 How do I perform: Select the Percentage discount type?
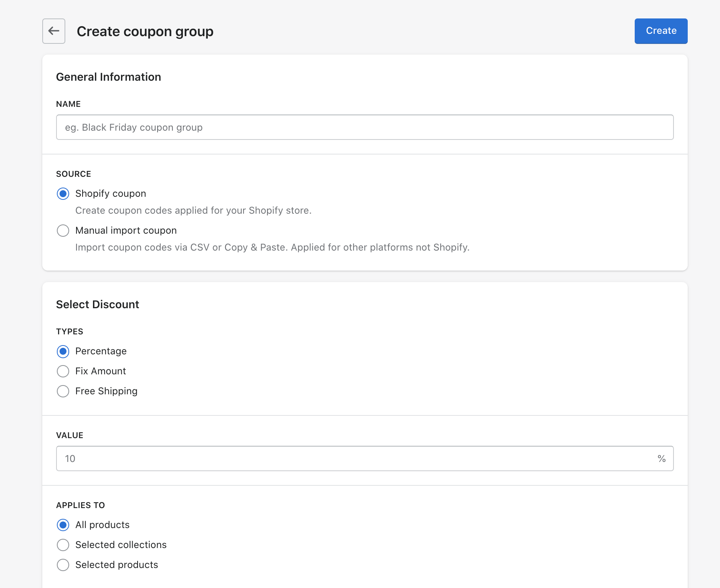[63, 351]
